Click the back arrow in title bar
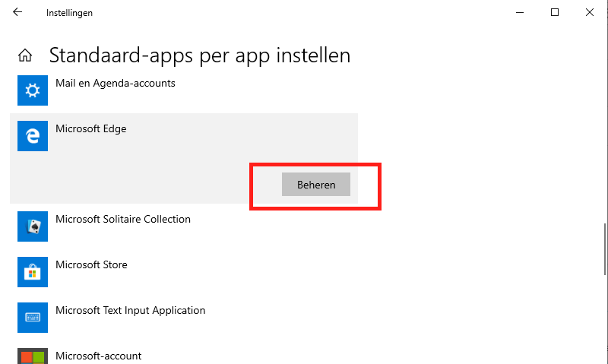This screenshot has width=608, height=364. click(x=17, y=12)
